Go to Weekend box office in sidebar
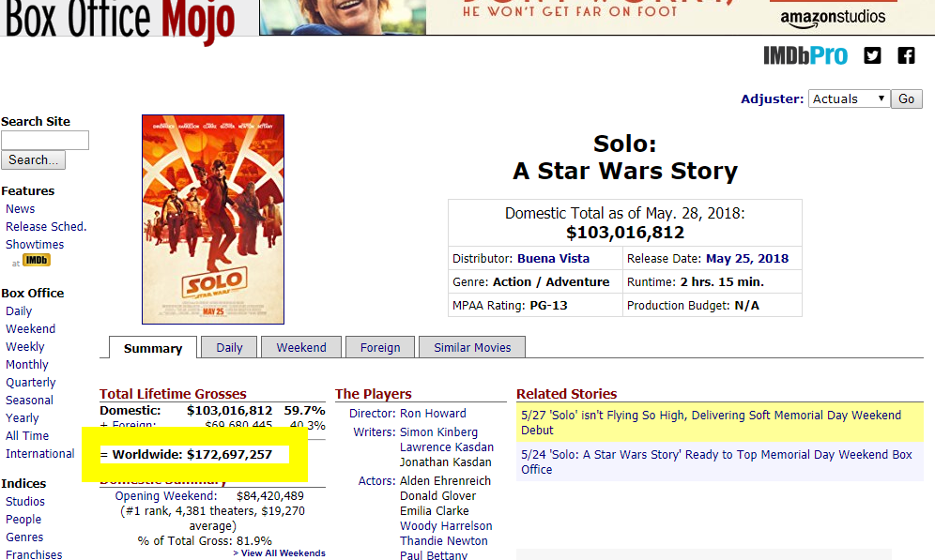The width and height of the screenshot is (935, 560). 30,329
